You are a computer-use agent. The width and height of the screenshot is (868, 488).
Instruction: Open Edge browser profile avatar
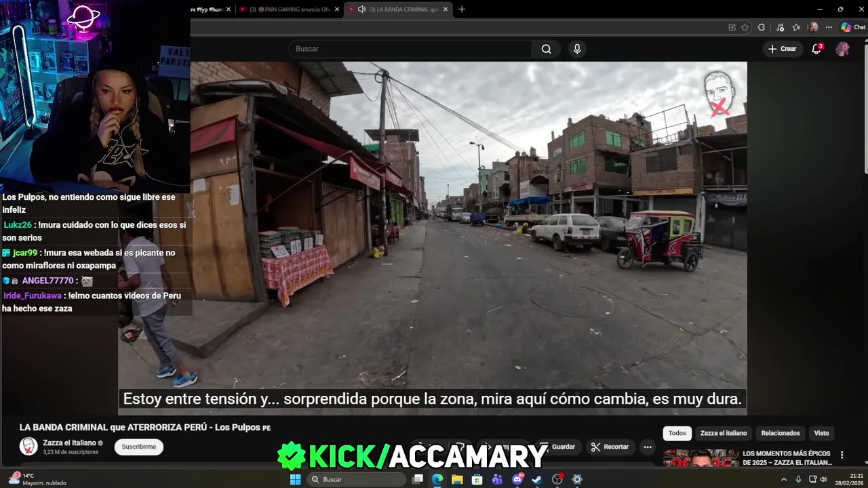(x=813, y=28)
